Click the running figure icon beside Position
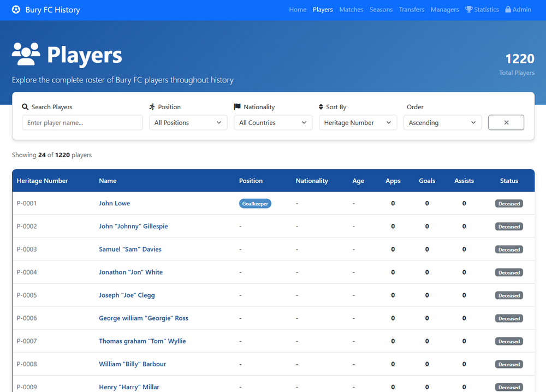This screenshot has width=546, height=392. pos(152,107)
